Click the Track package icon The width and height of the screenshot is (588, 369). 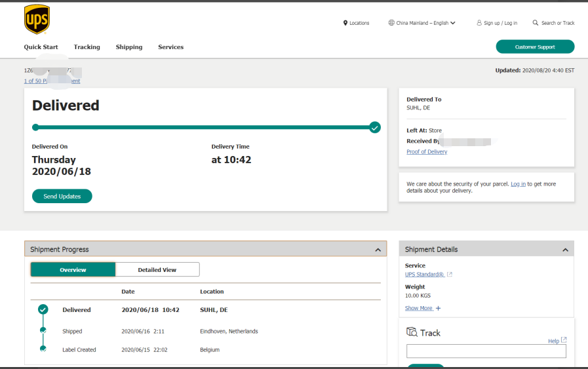pyautogui.click(x=412, y=332)
